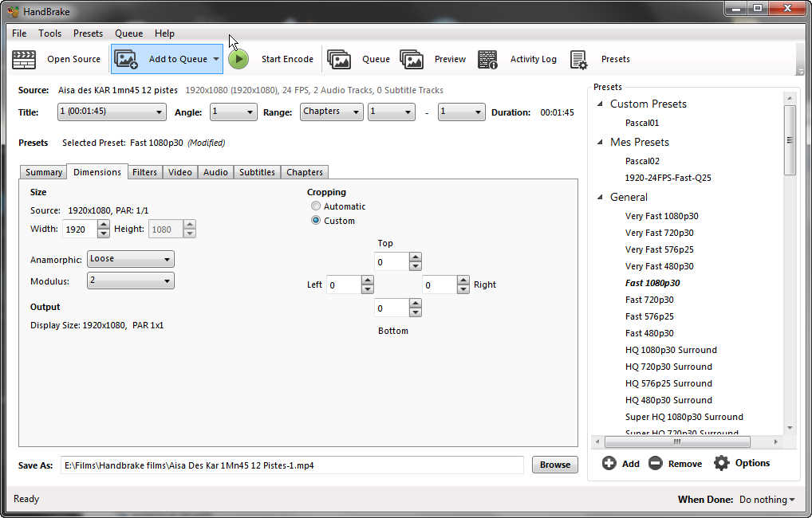
Task: Open the Presets menu
Action: [x=88, y=33]
